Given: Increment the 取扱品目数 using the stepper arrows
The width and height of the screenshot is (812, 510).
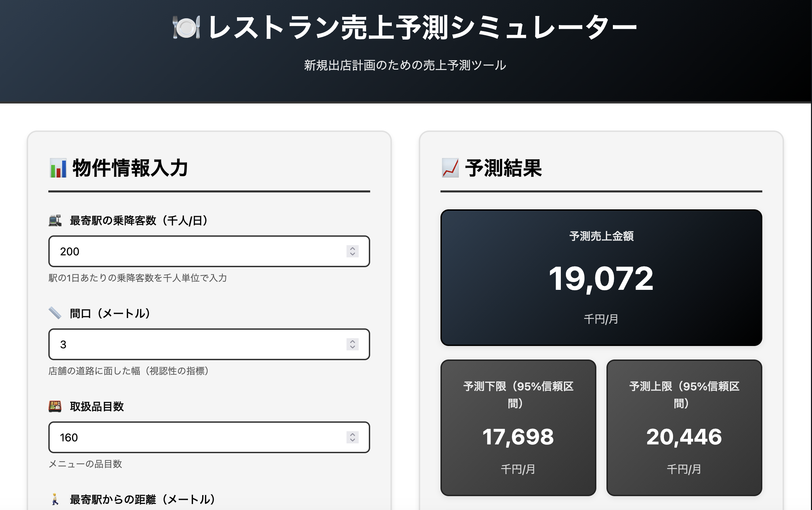Looking at the screenshot, I should pyautogui.click(x=352, y=435).
